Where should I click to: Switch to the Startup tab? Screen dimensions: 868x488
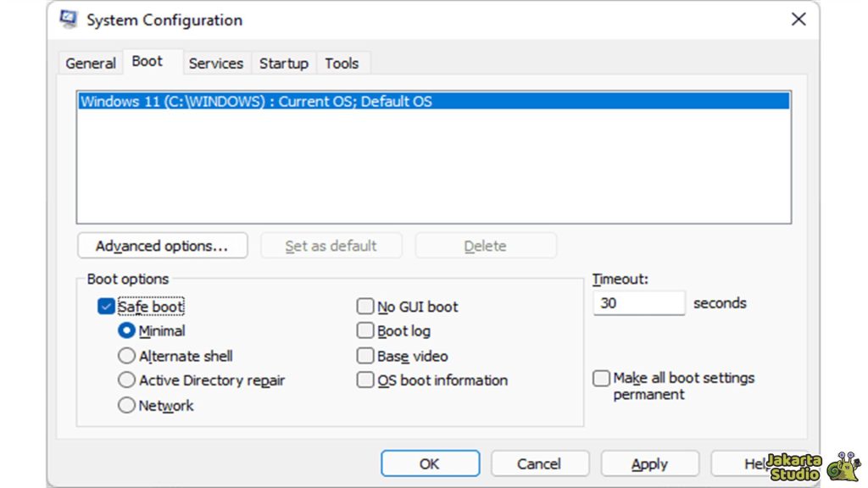click(x=283, y=63)
